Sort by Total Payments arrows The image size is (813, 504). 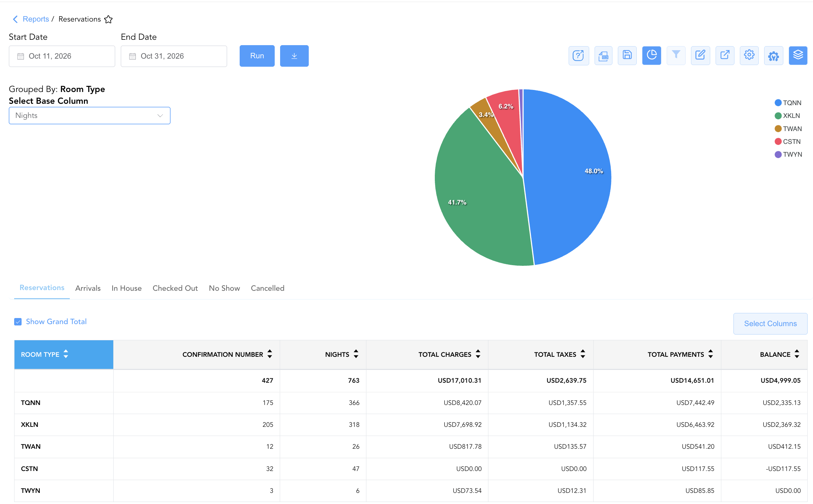click(x=711, y=354)
